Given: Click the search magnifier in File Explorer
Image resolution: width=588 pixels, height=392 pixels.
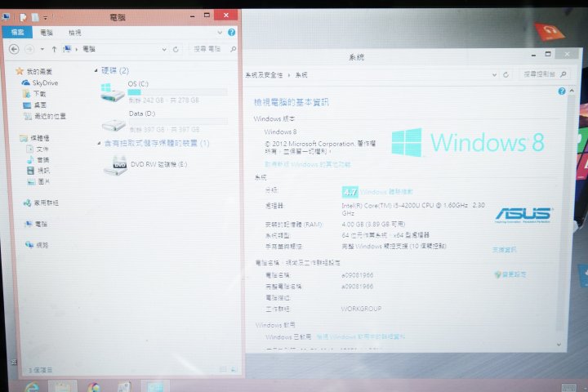Looking at the screenshot, I should (x=233, y=49).
